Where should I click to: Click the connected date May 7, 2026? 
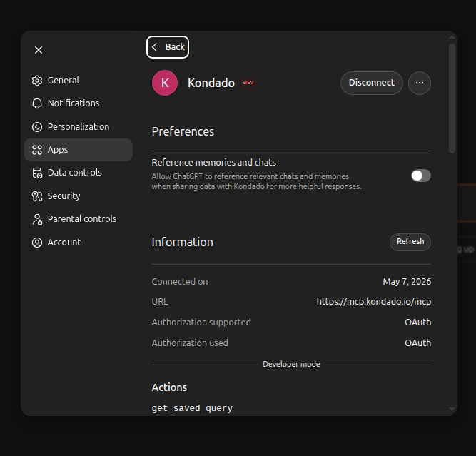407,282
